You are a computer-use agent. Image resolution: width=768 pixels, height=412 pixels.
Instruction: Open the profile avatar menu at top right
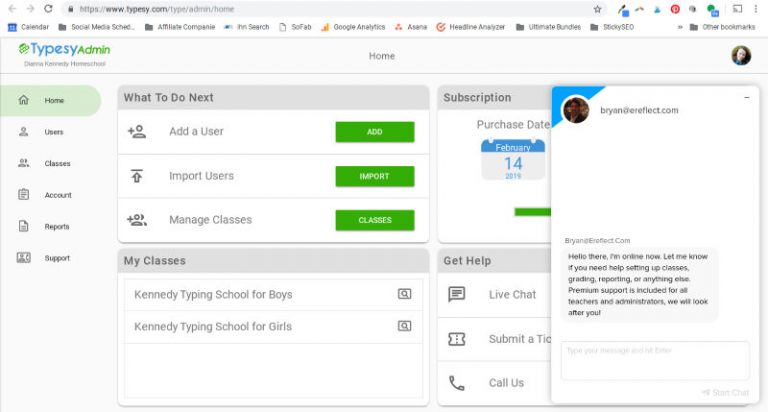point(740,56)
